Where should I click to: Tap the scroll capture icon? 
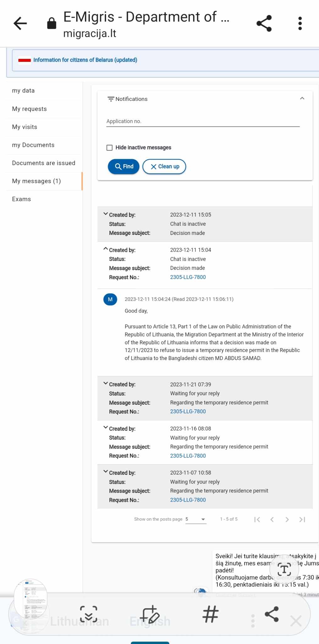pos(89,614)
